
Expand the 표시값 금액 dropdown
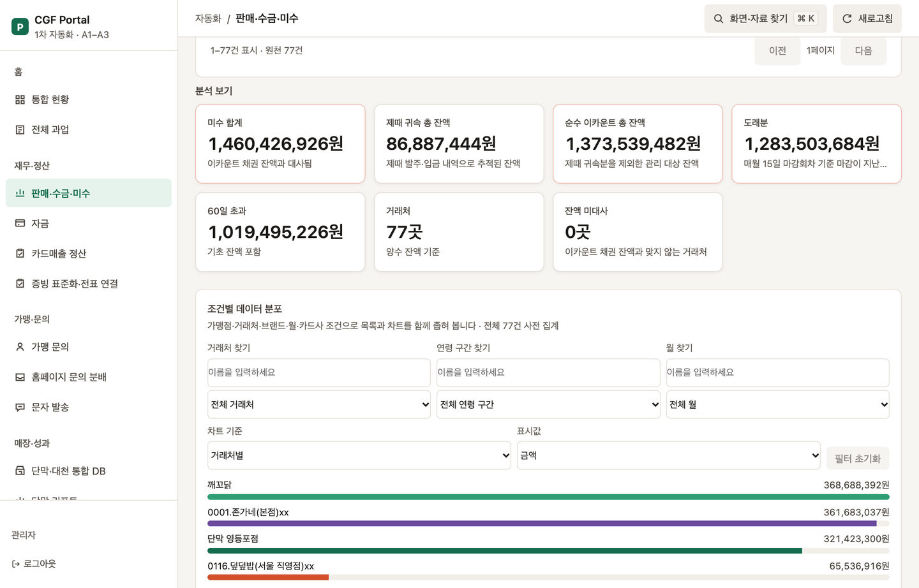pos(668,455)
